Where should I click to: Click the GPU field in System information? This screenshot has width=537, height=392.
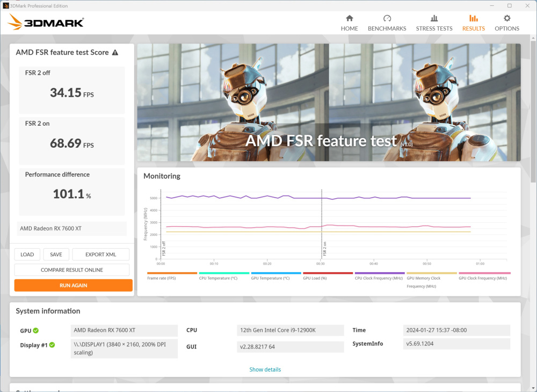tap(124, 330)
